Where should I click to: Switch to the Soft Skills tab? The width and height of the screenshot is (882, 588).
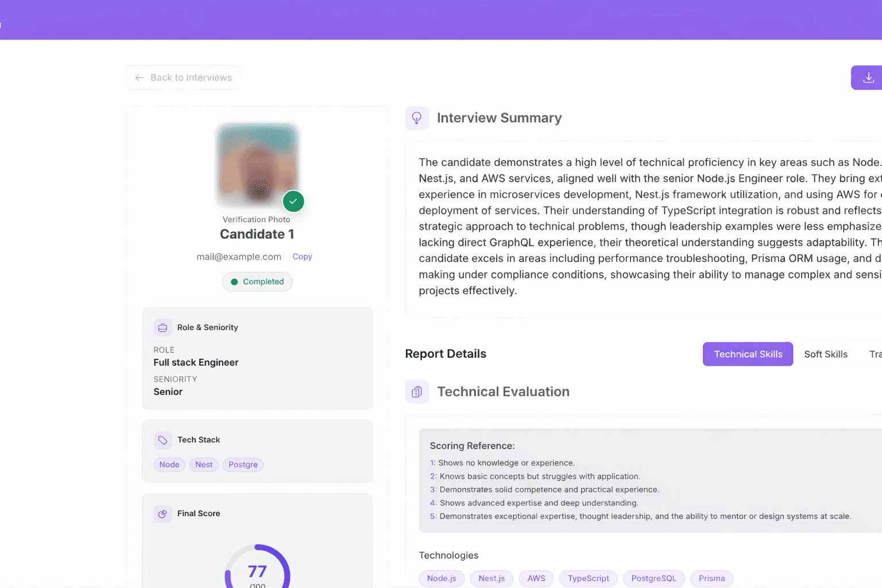(826, 354)
